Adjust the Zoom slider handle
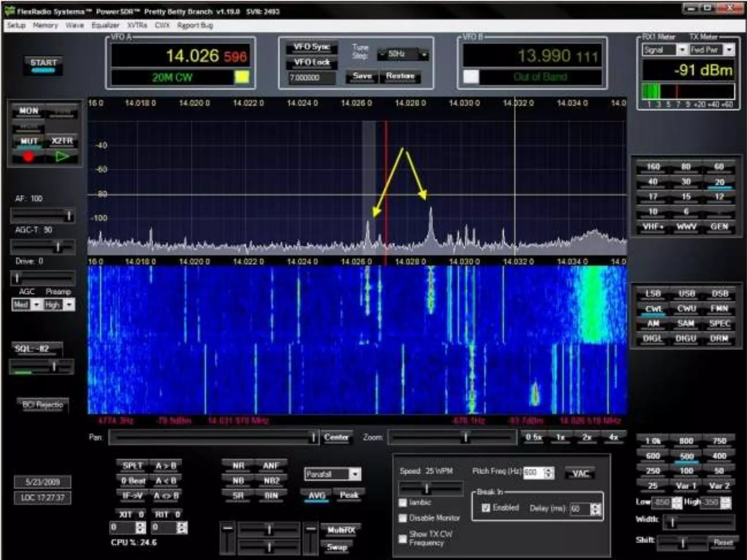The image size is (747, 560). tap(465, 437)
